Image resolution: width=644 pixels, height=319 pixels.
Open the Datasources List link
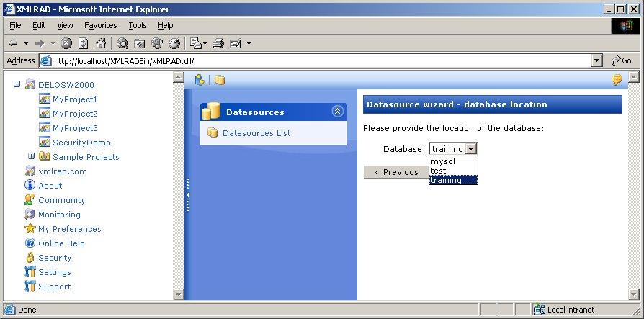tap(256, 133)
